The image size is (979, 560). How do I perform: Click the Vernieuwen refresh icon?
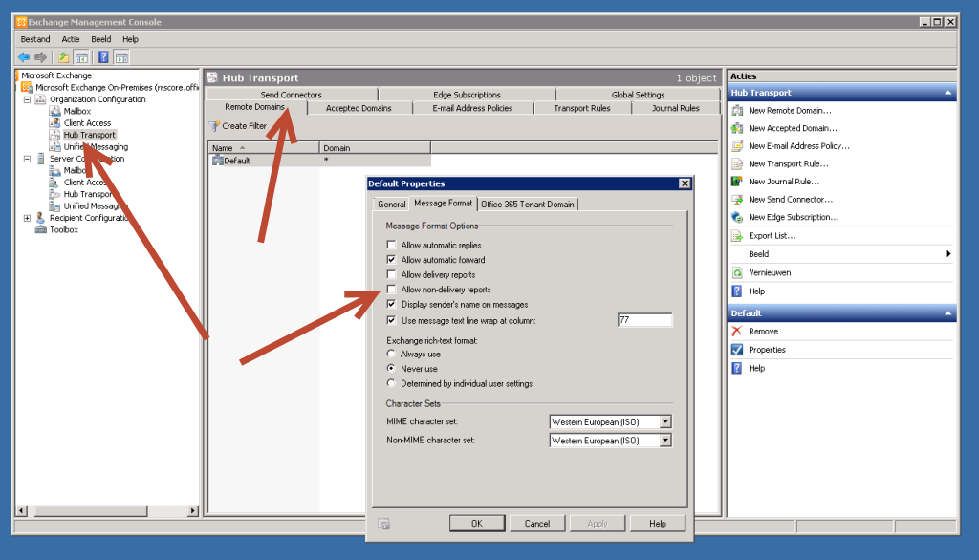(x=737, y=272)
